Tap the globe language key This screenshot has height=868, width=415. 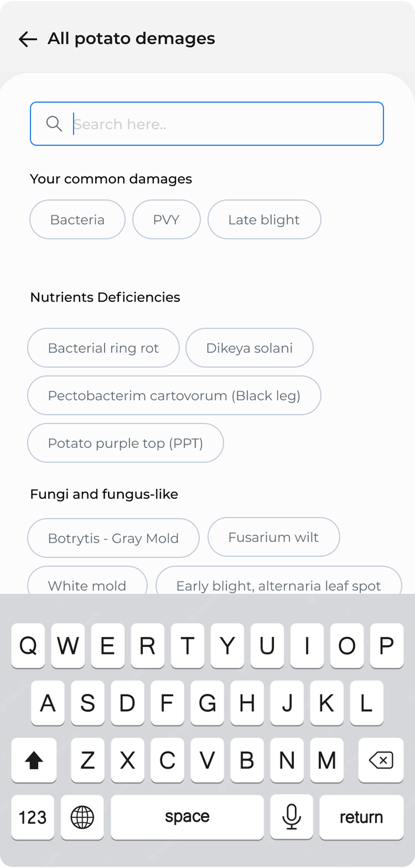coord(82,817)
